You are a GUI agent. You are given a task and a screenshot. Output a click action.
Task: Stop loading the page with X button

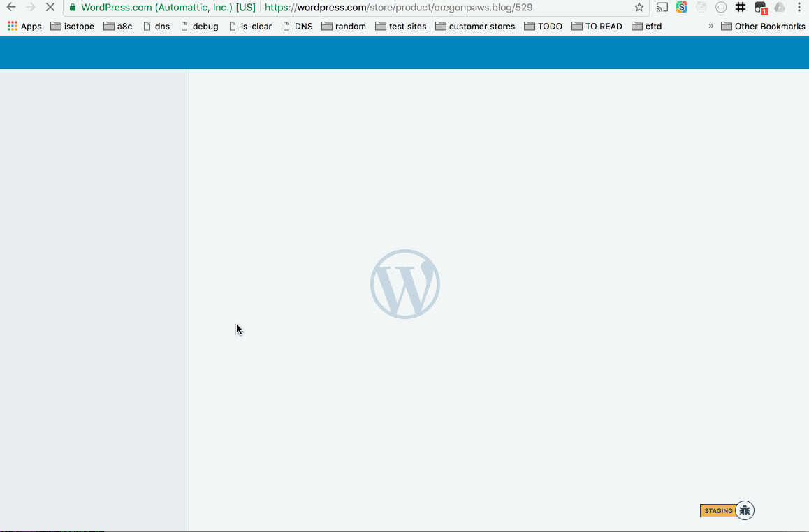tap(50, 7)
